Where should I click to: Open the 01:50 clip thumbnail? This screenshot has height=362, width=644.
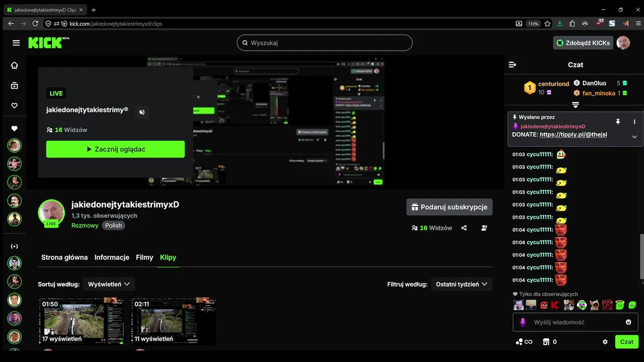(81, 321)
